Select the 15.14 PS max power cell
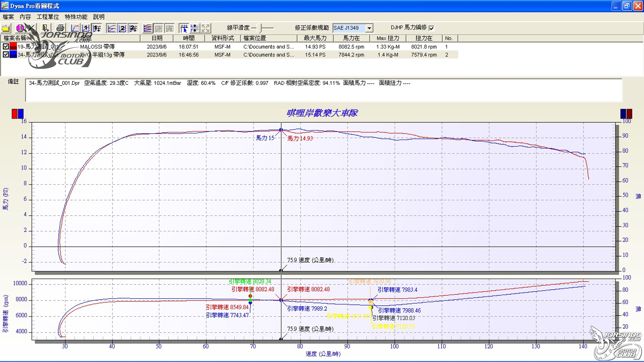Screen dimensions: 644x362 point(315,55)
